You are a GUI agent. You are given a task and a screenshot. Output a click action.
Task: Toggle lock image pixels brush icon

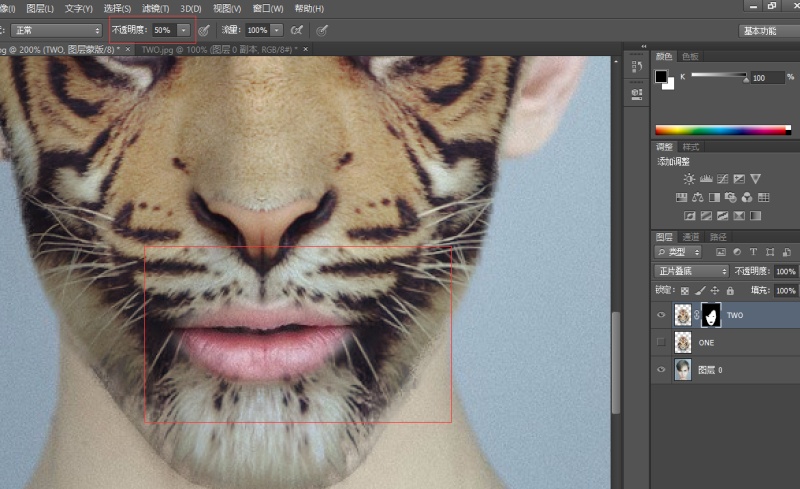700,291
